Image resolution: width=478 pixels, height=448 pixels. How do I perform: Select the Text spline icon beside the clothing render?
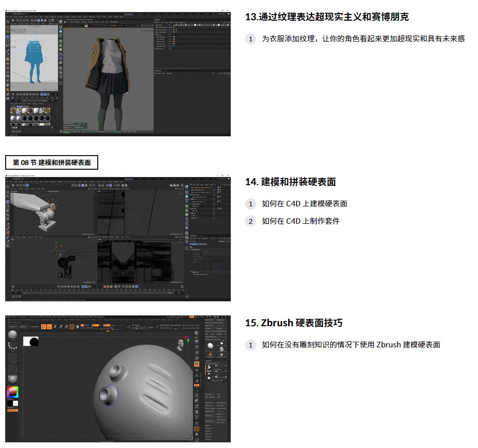coord(61,36)
